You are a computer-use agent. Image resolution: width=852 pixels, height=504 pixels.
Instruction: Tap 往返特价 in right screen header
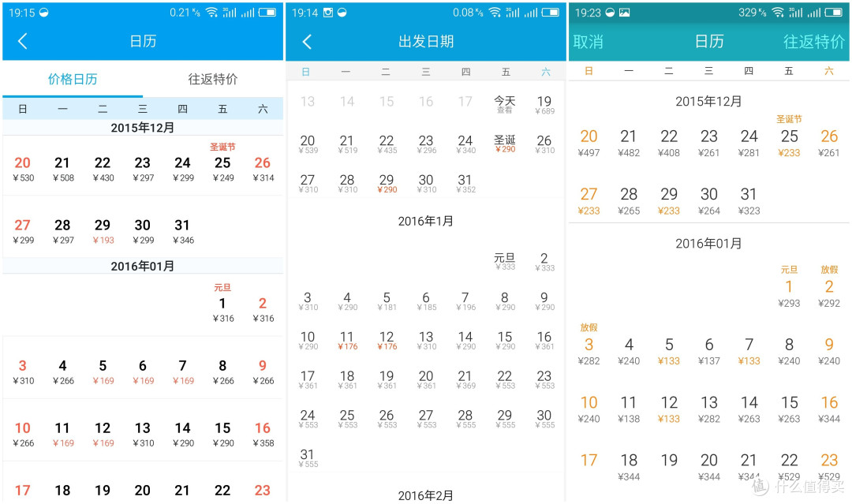click(x=814, y=42)
